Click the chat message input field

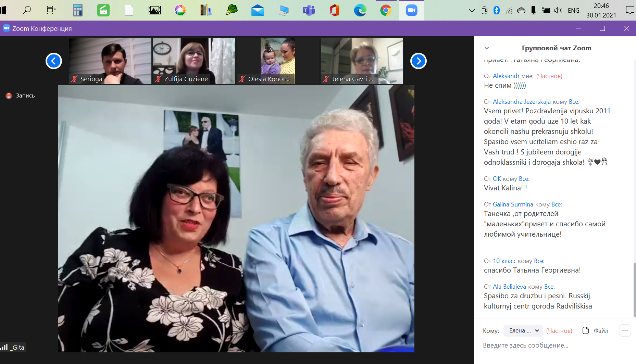click(548, 346)
